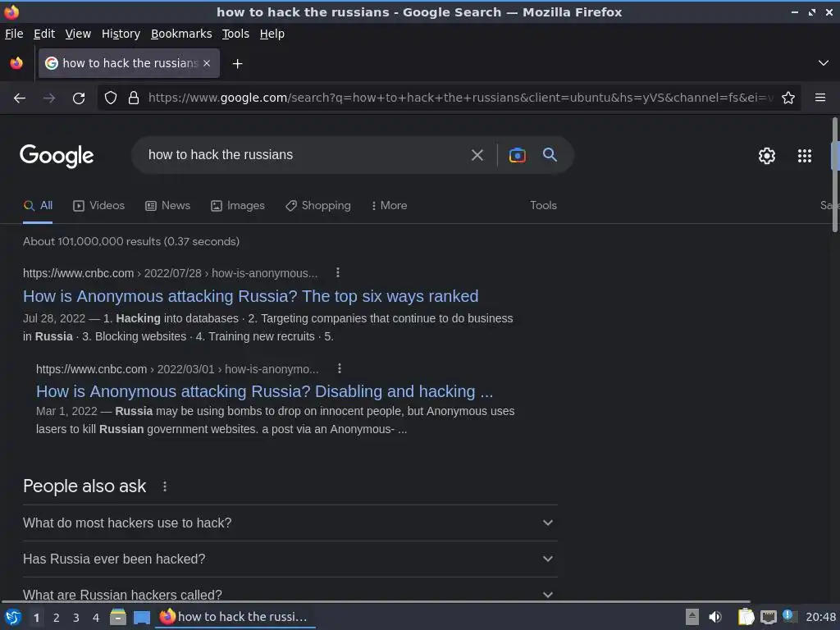
Task: Click the vertical page scrollbar
Action: 834,175
